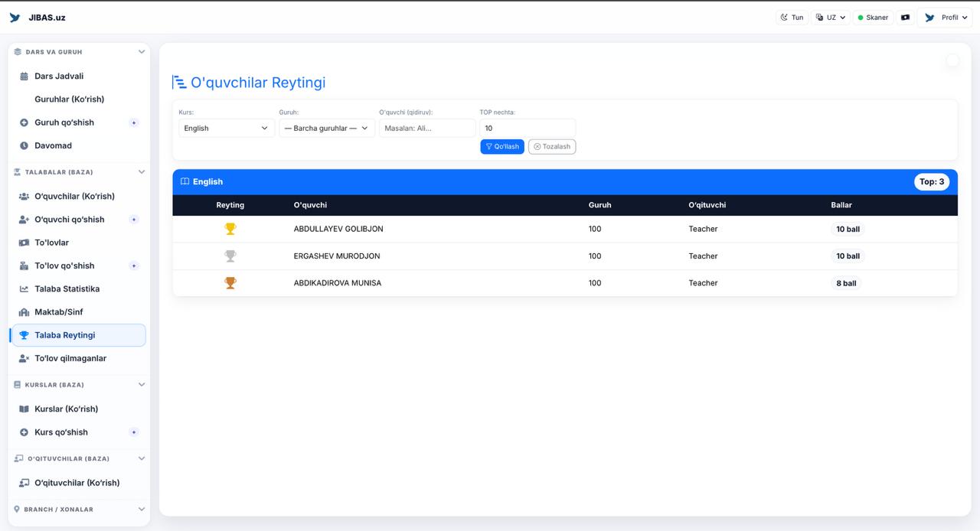Collapse the Talabalar (Baza) section

click(x=141, y=172)
